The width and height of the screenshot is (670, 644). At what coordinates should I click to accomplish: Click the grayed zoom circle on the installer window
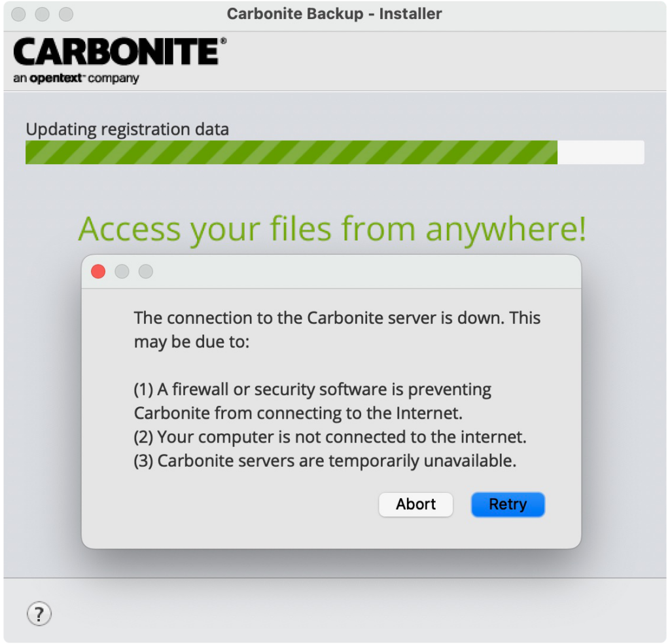(x=65, y=14)
